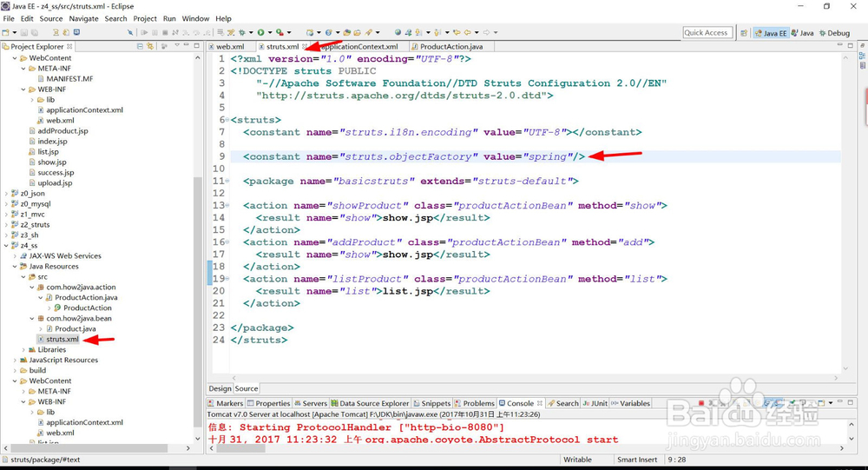The image size is (868, 470).
Task: Minimize the Project Explorer view
Action: pos(187,45)
